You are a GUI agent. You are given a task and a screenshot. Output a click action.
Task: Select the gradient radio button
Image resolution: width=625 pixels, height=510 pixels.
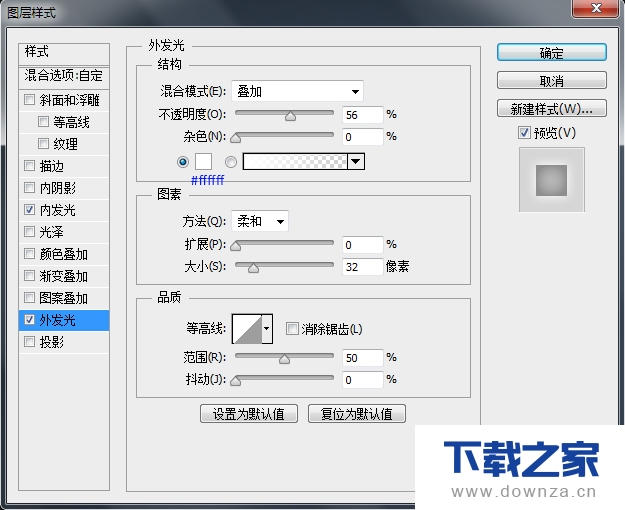(x=231, y=162)
